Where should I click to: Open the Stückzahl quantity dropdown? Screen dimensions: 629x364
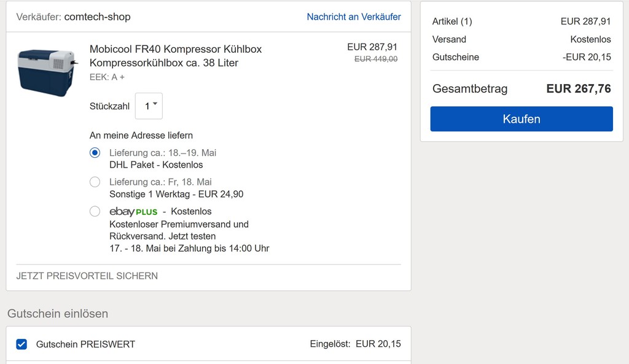[x=149, y=106]
